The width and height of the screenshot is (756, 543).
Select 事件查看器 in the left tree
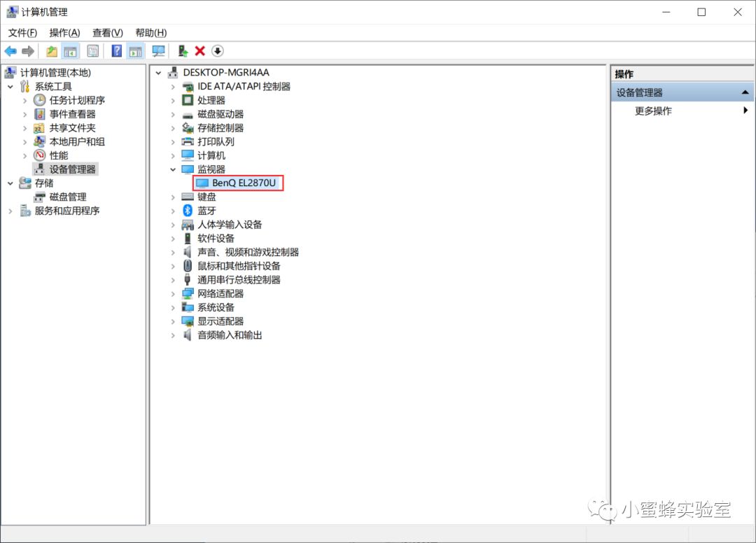coord(72,114)
